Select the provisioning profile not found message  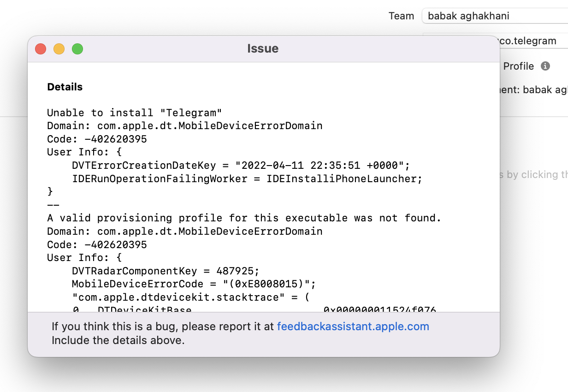coord(243,218)
